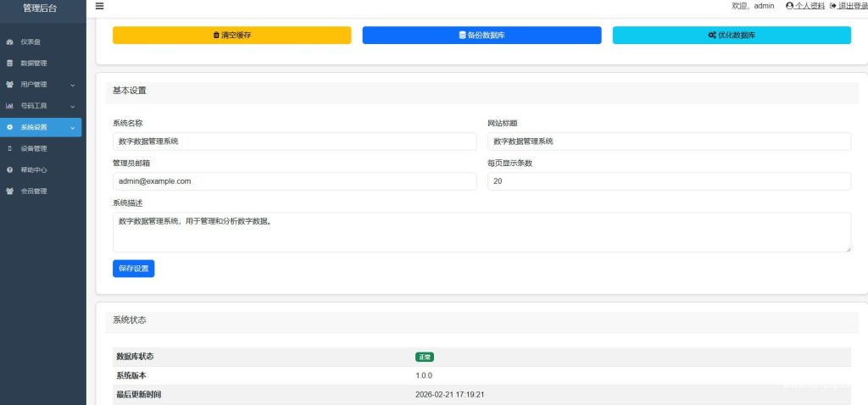868x405 pixels.
Task: Expand the 号码工具 submenu chevron
Action: coord(73,106)
